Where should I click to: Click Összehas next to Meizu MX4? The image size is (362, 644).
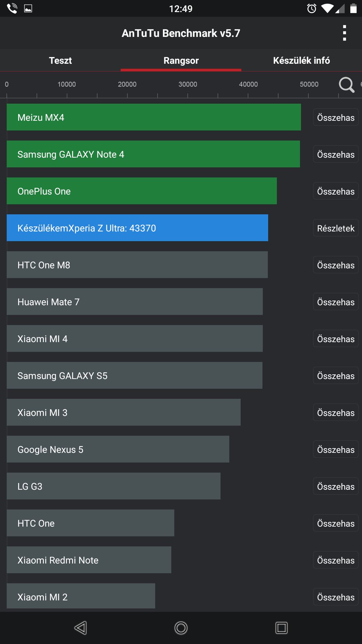[x=336, y=117]
